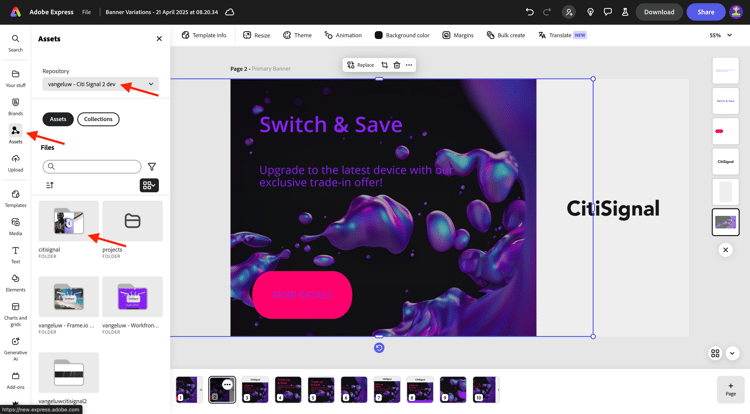
Task: Open the Media panel
Action: tap(15, 226)
